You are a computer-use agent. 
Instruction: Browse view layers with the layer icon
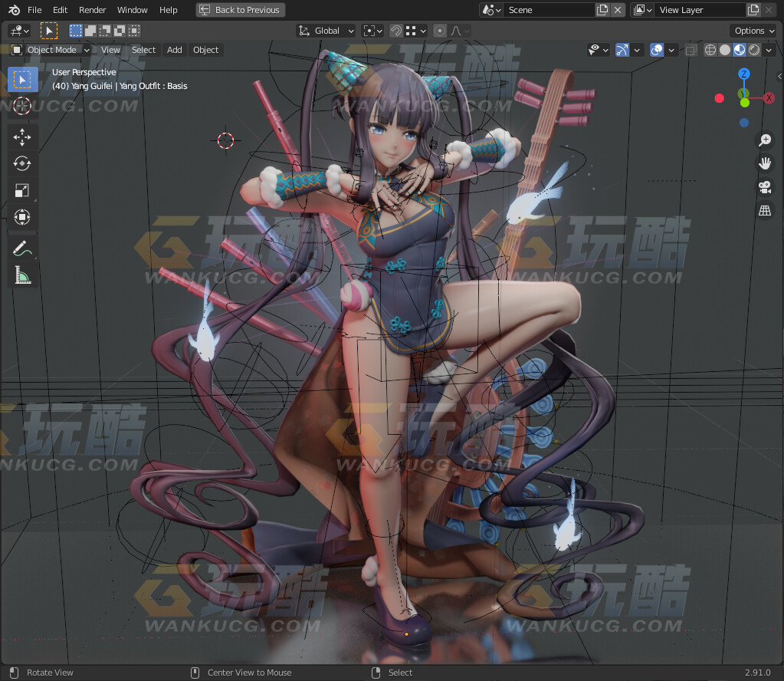click(642, 10)
